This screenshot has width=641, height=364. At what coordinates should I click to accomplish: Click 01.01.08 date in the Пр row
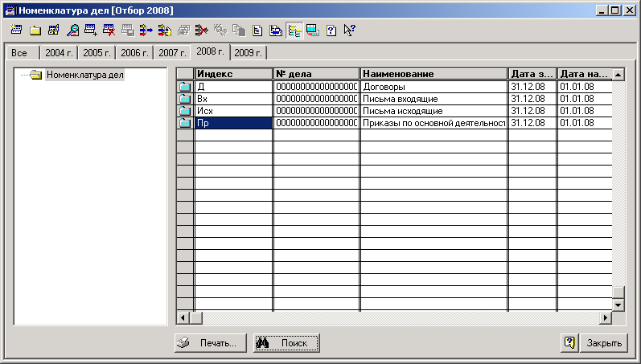click(585, 123)
